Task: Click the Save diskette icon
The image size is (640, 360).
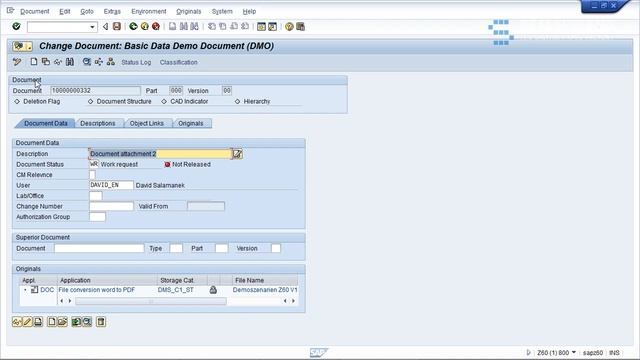Action: pyautogui.click(x=117, y=27)
